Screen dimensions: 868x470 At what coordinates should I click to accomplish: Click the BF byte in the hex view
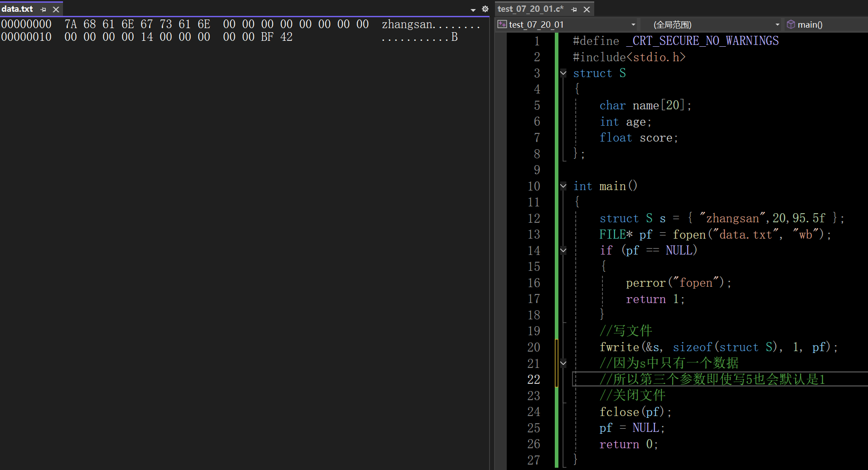point(267,37)
